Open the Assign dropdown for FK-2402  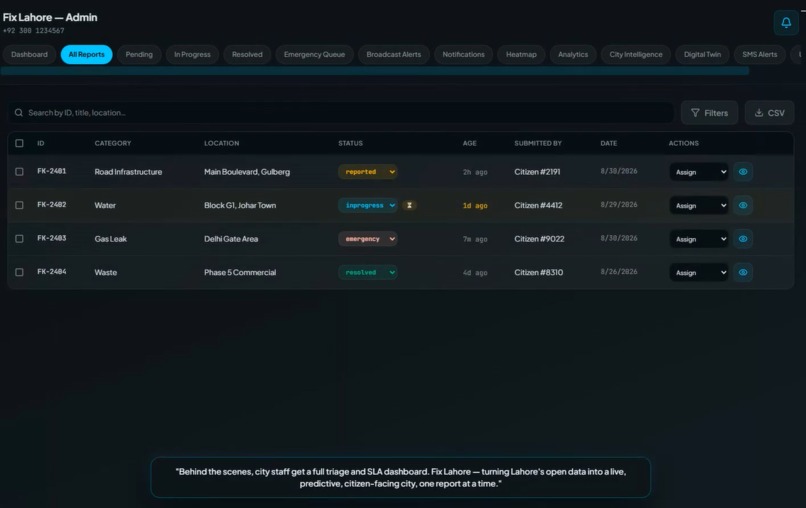[699, 205]
